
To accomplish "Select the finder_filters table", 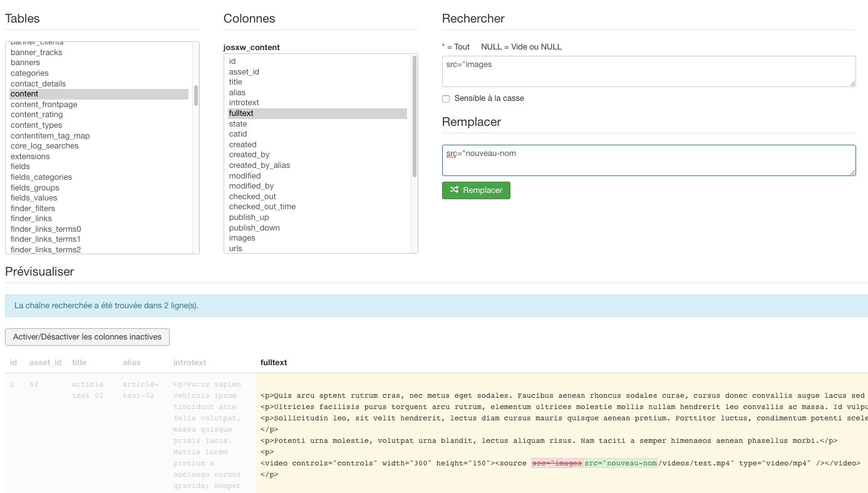I will [x=99, y=209].
